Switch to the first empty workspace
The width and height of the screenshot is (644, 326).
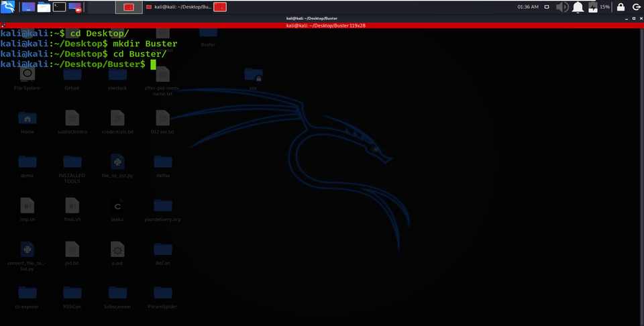[x=101, y=7]
